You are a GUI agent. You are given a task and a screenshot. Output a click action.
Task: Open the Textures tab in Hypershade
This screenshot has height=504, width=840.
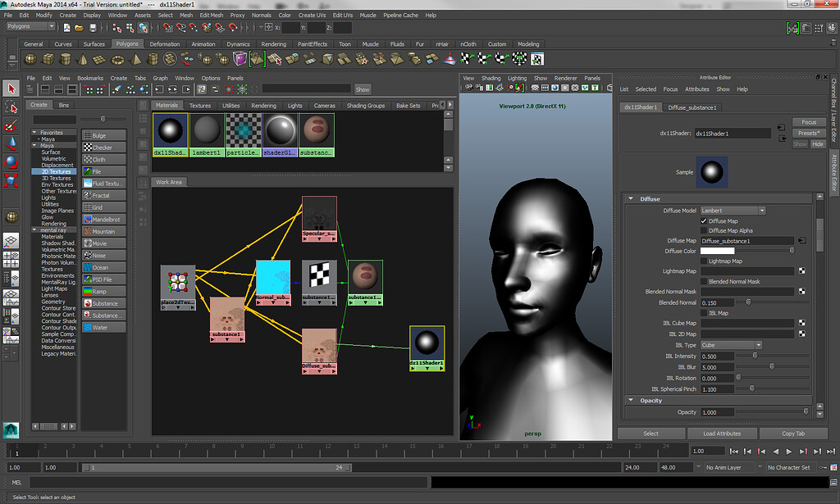pyautogui.click(x=200, y=106)
